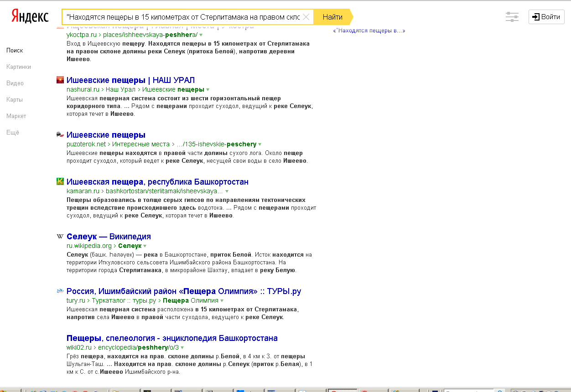Open the Пещеры, спелеология энциклопедия Башкортостана link

pos(172,338)
